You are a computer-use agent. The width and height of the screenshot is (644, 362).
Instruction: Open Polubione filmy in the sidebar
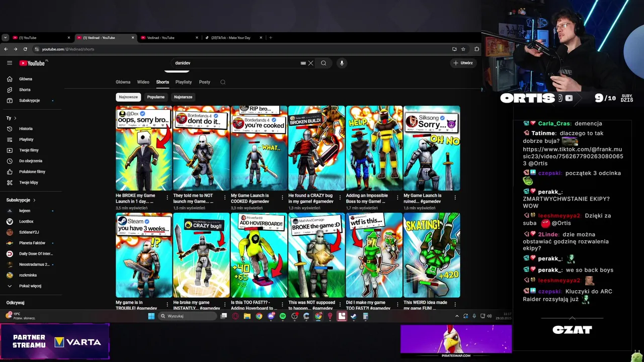pyautogui.click(x=32, y=171)
